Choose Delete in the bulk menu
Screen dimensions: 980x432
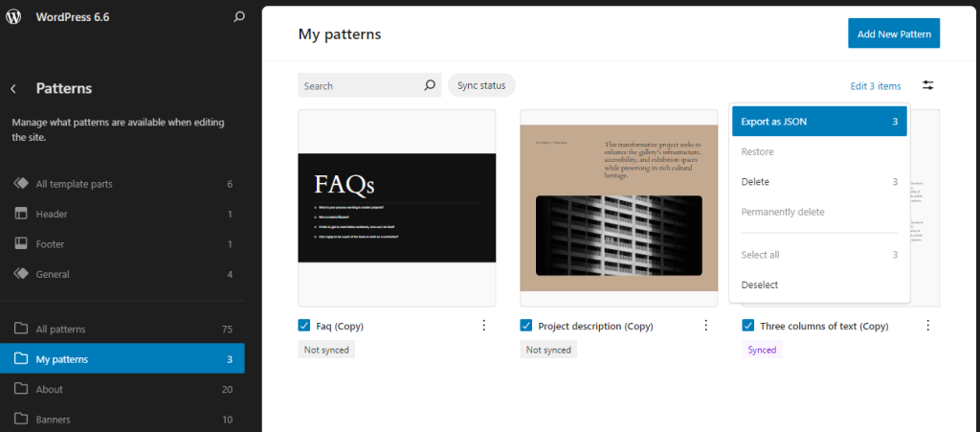click(819, 182)
